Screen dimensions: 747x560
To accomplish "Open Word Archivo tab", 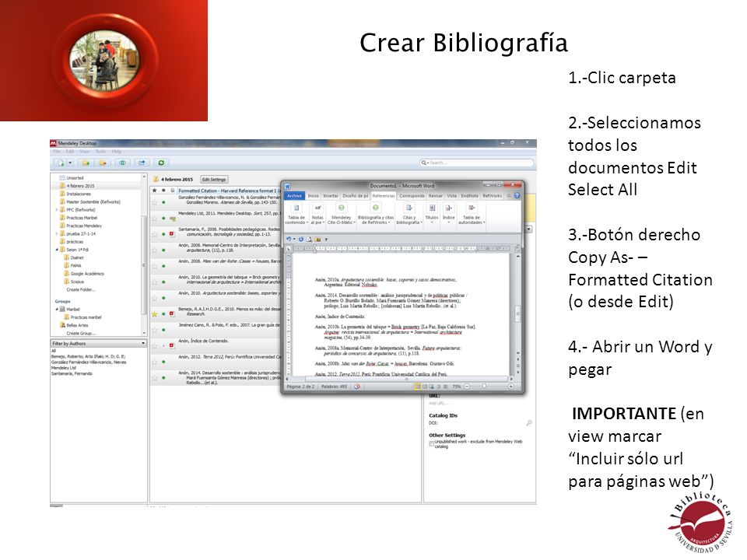I will 294,196.
